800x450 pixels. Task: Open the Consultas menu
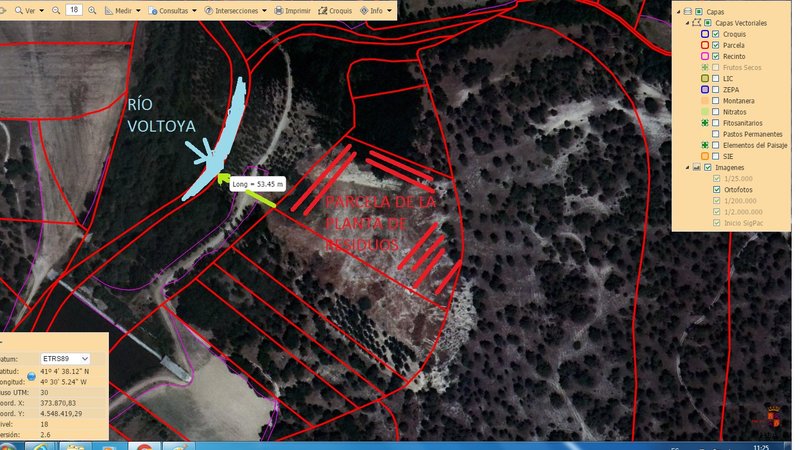point(172,10)
